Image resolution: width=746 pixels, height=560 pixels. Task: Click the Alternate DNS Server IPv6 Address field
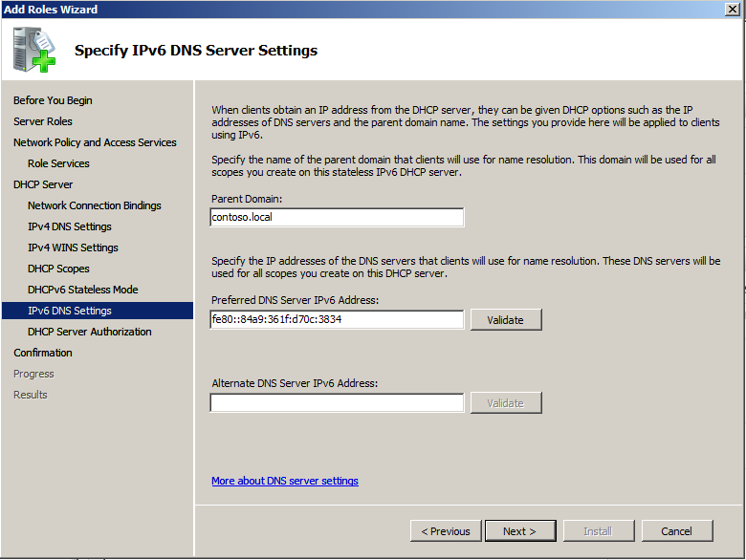point(337,402)
